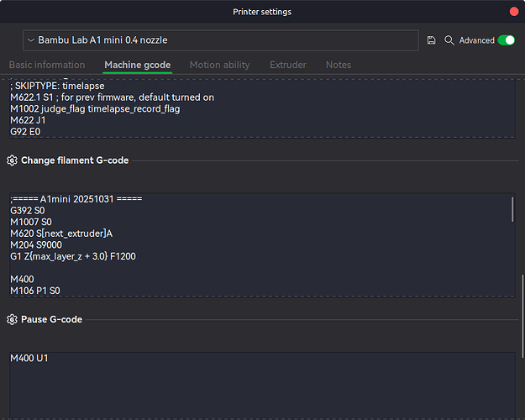The width and height of the screenshot is (525, 420).
Task: Click the line ';===== A1mini 20251031 ====='
Action: coord(76,199)
